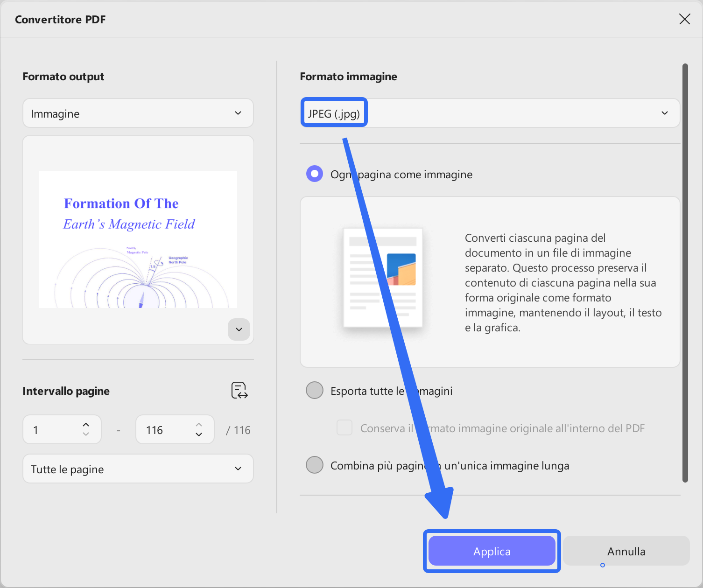Decrease the end page number 116
Viewport: 703px width, 588px height.
click(x=199, y=434)
